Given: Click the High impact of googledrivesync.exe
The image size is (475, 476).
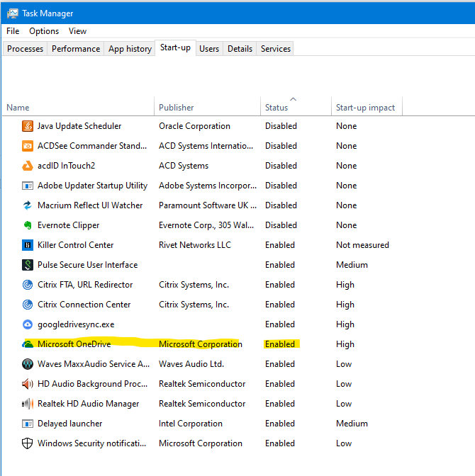Looking at the screenshot, I should click(345, 324).
